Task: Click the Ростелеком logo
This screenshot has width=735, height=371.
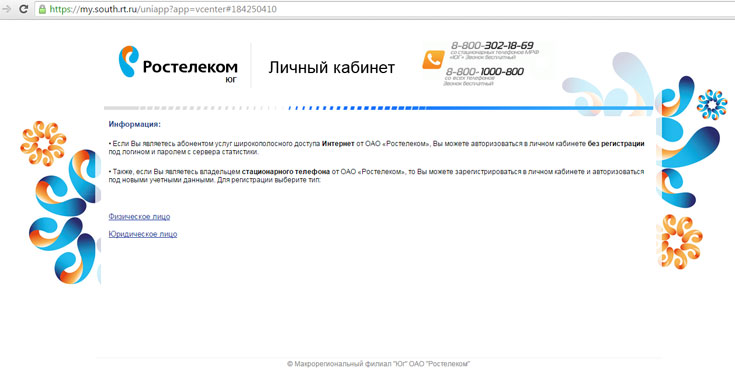Action: (178, 64)
